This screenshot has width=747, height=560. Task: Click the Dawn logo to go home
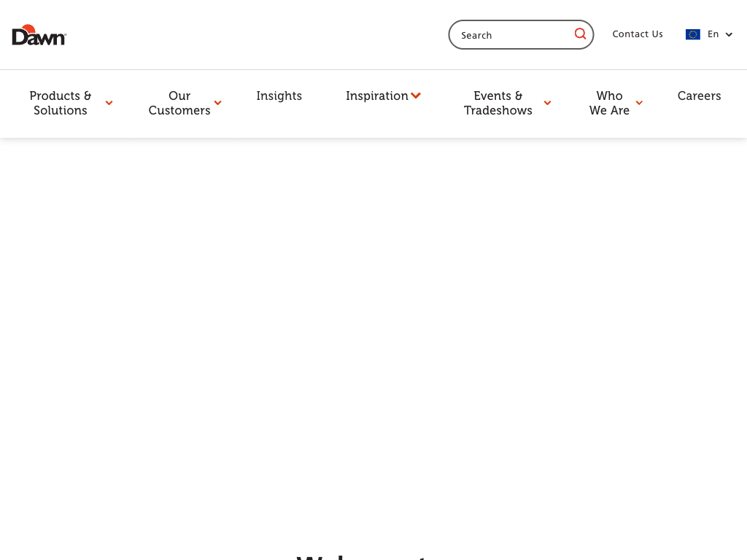39,35
